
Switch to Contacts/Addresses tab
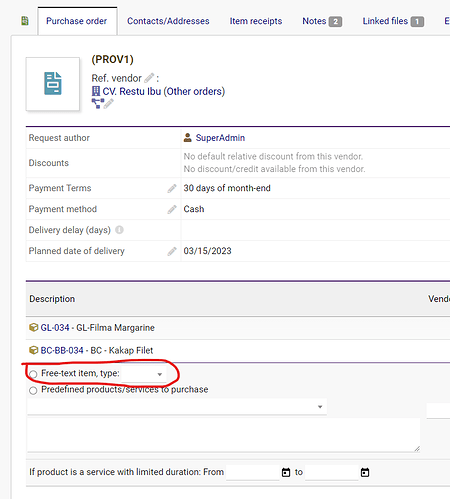pos(168,21)
